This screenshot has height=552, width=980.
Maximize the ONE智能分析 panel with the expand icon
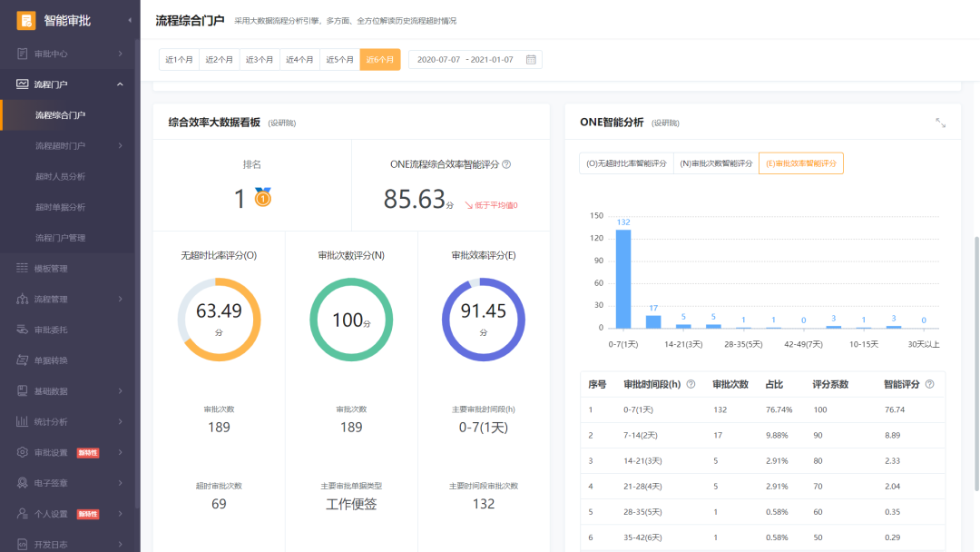coord(941,123)
